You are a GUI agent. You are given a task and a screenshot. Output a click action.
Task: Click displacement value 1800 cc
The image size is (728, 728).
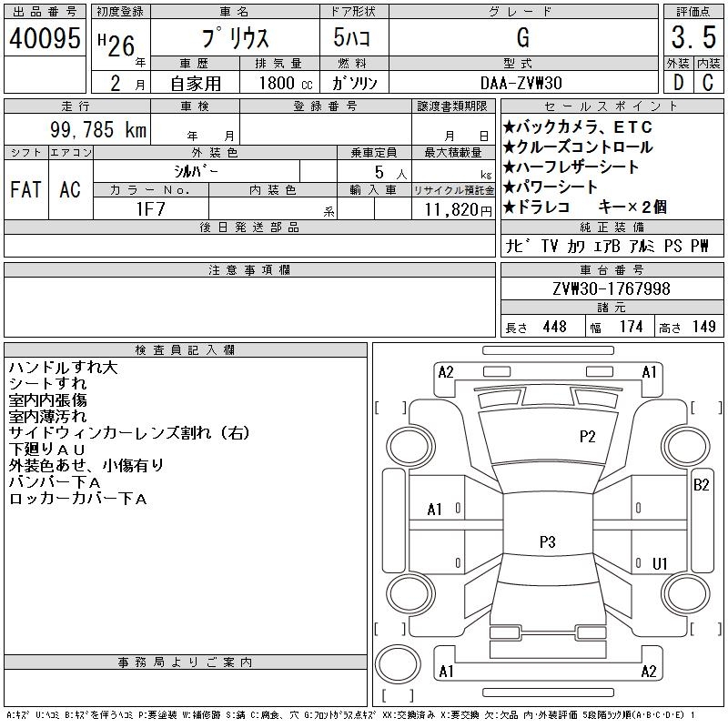[x=286, y=83]
